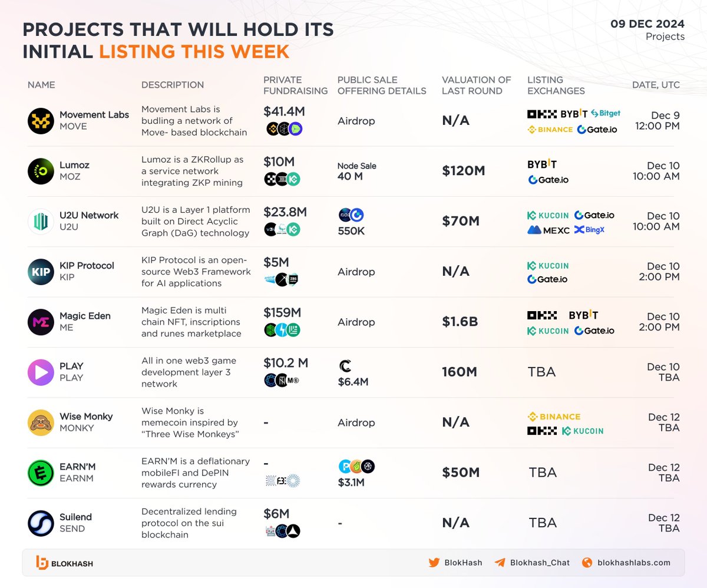Screen dimensions: 707x588
Task: Select the U2U Network logo icon
Action: pos(41,222)
